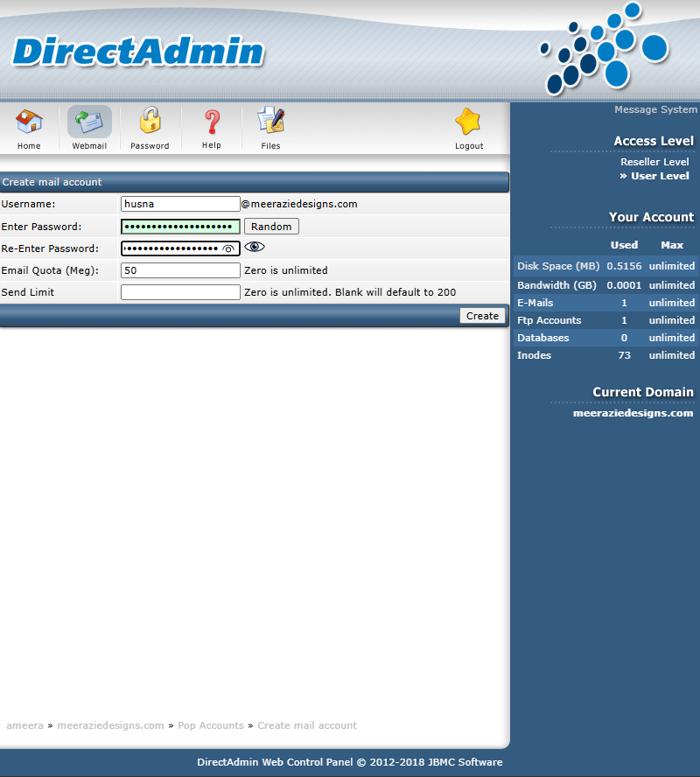Click the E-Mails row label
The width and height of the screenshot is (700, 777).
point(535,303)
